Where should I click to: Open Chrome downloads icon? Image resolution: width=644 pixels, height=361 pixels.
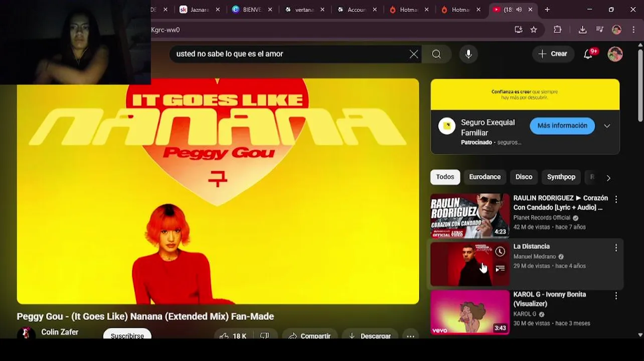pyautogui.click(x=582, y=30)
